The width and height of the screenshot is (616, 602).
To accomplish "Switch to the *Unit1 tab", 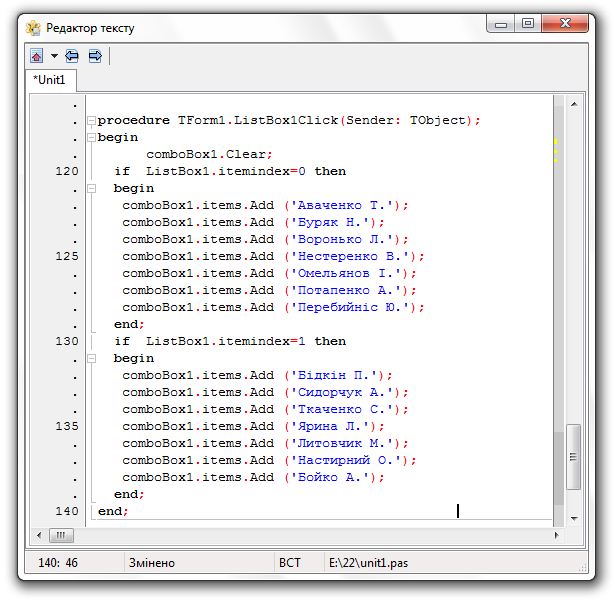I will [x=50, y=80].
